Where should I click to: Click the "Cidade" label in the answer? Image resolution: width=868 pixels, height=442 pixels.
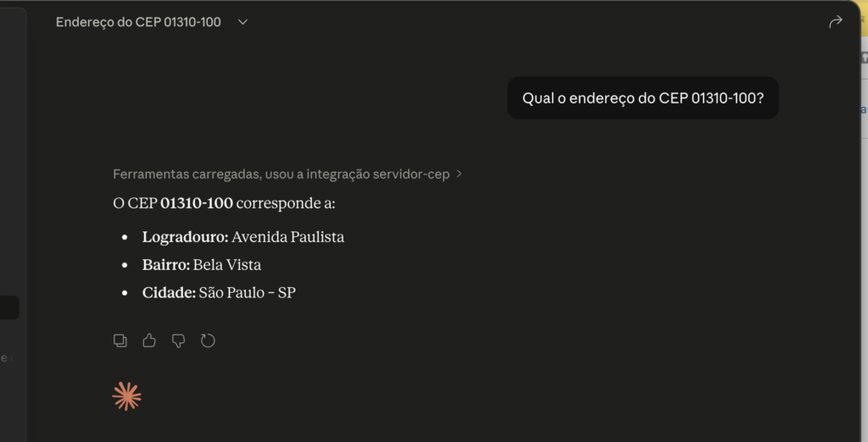169,293
